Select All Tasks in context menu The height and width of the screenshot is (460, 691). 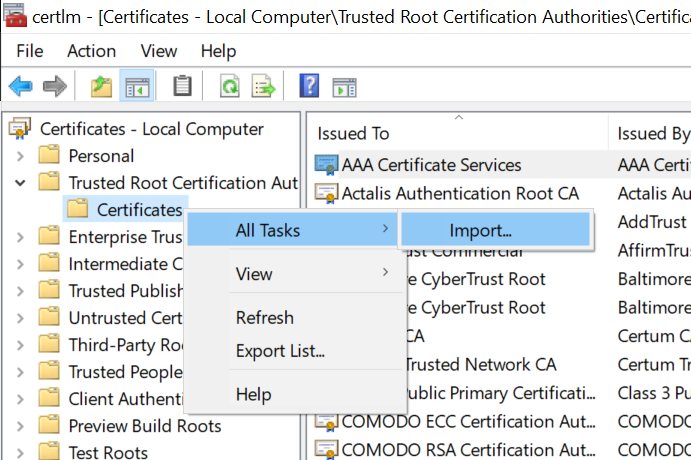pyautogui.click(x=292, y=230)
